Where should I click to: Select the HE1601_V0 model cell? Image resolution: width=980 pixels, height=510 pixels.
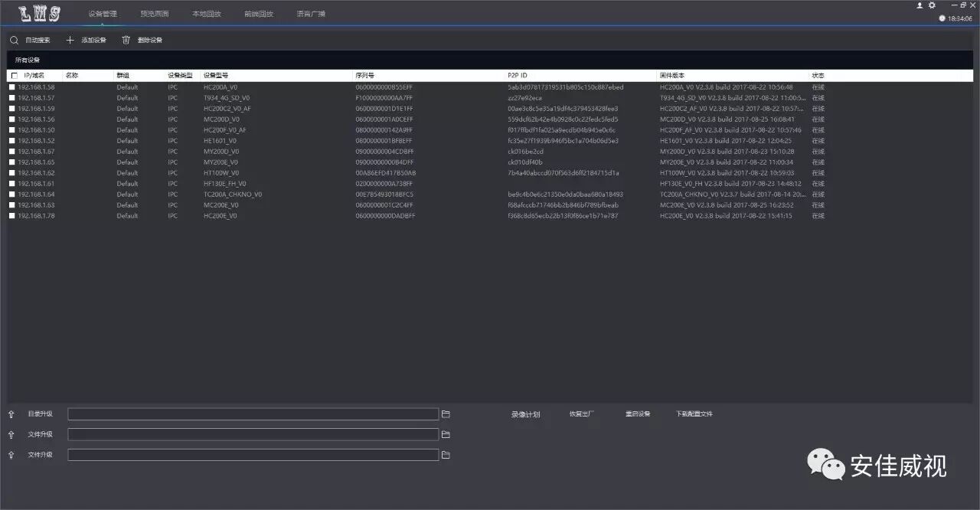(220, 141)
